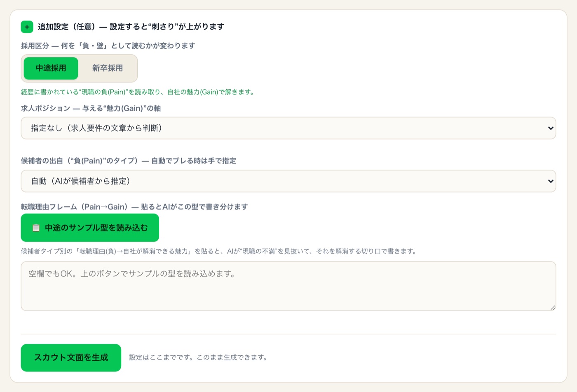Click 中途のサンプル型を読み込む button
The width and height of the screenshot is (577, 392).
click(90, 228)
